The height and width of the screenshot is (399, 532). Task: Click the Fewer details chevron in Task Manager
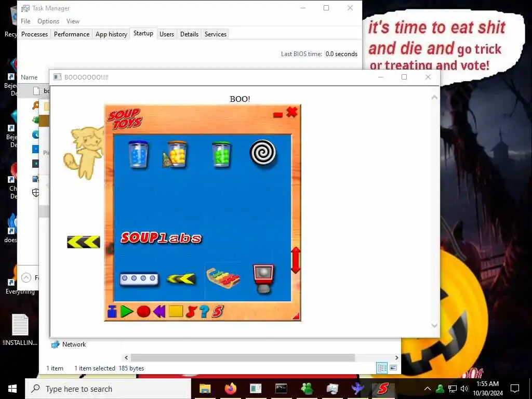click(x=26, y=278)
